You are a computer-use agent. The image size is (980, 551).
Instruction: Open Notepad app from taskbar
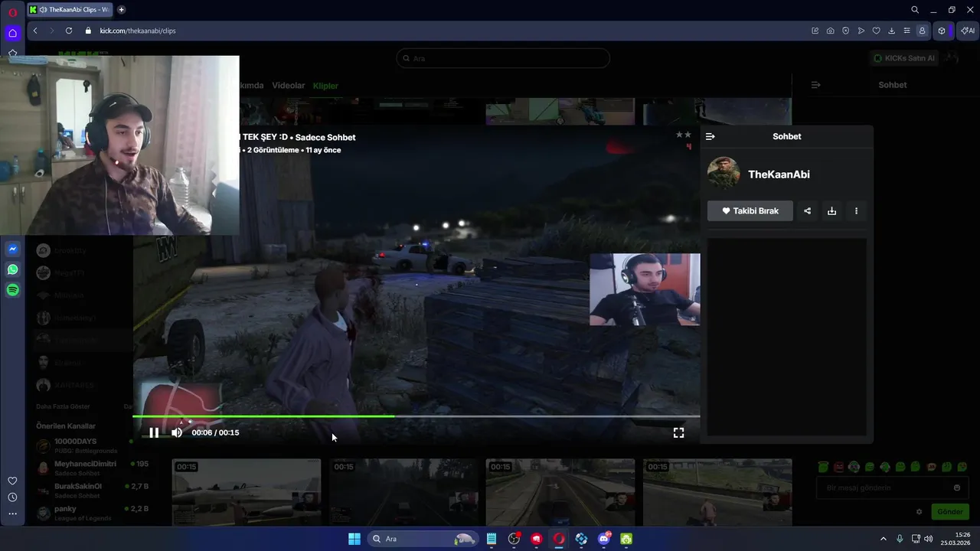(492, 539)
